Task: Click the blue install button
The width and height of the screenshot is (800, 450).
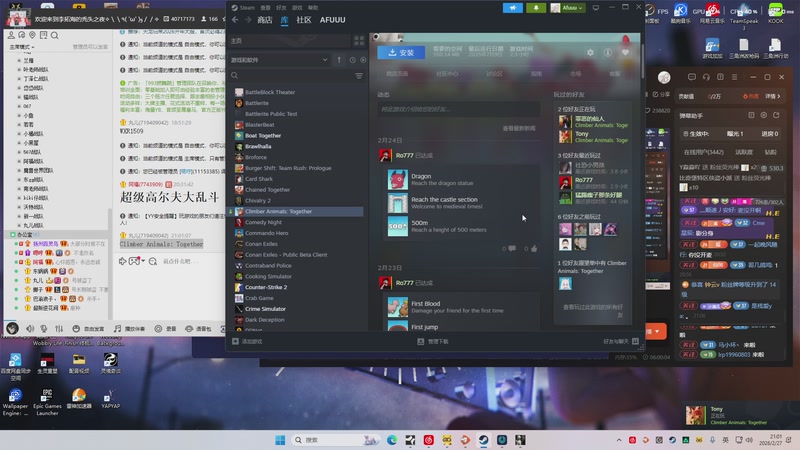Action: click(401, 52)
